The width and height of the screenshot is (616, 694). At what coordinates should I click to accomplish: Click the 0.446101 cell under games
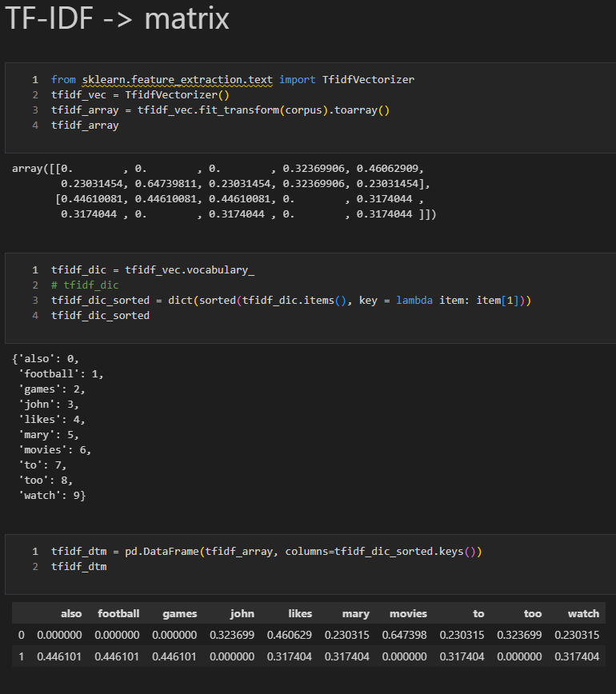(x=174, y=656)
